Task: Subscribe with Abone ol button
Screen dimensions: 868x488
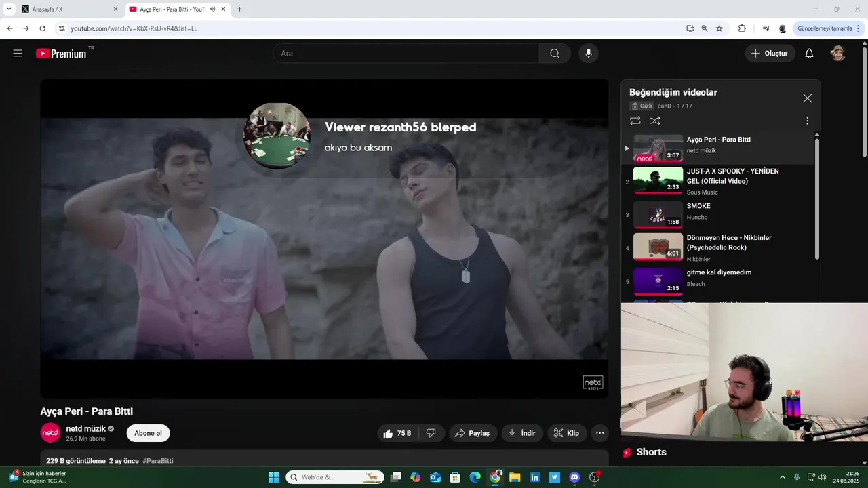Action: pyautogui.click(x=148, y=433)
